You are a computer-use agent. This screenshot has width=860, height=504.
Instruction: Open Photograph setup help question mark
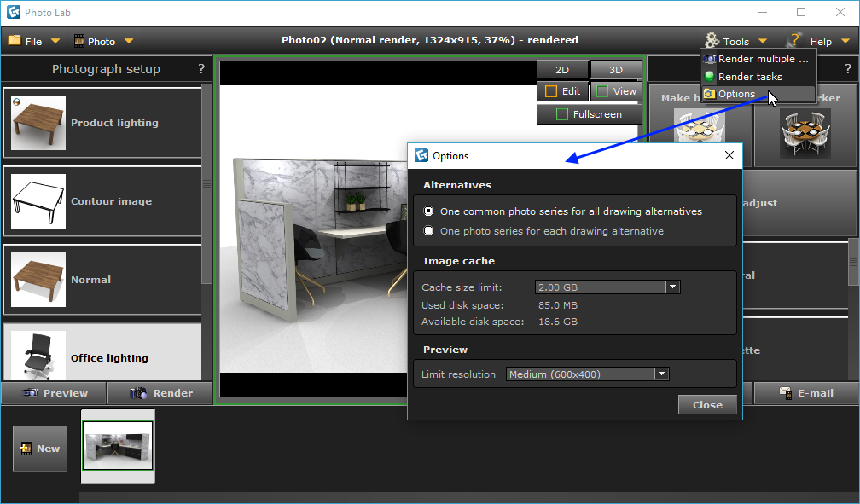201,68
